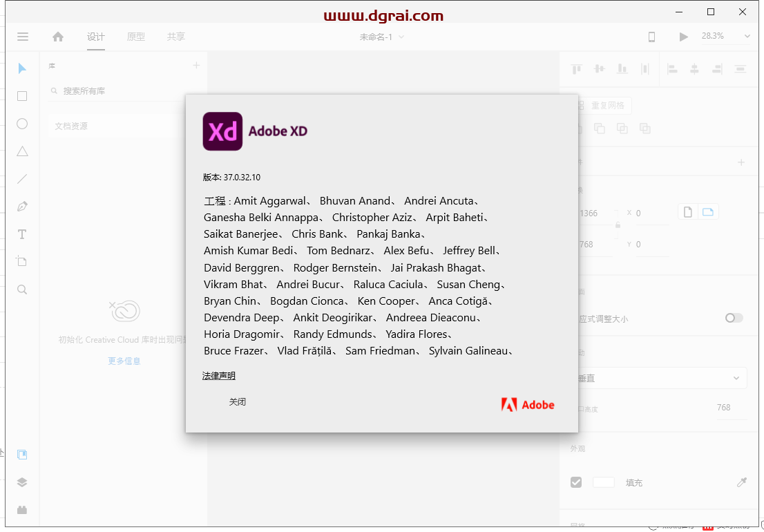Viewport: 764px width, 532px height.
Task: Expand document title 未命名-1 dropdown
Action: (401, 37)
